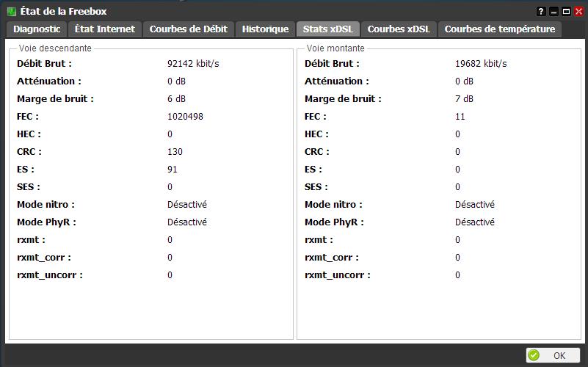Image resolution: width=588 pixels, height=367 pixels.
Task: Minimize the État de la Freebox window
Action: click(554, 12)
